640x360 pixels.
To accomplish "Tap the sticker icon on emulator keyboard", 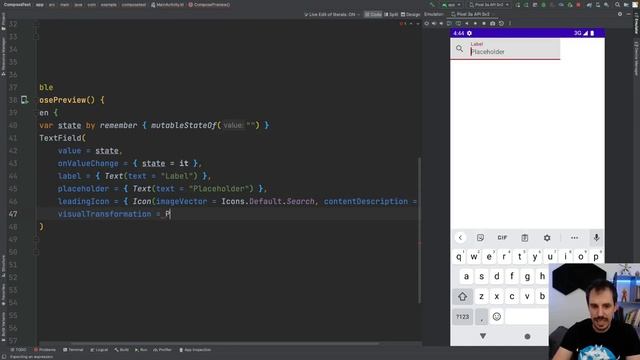I will [x=480, y=238].
